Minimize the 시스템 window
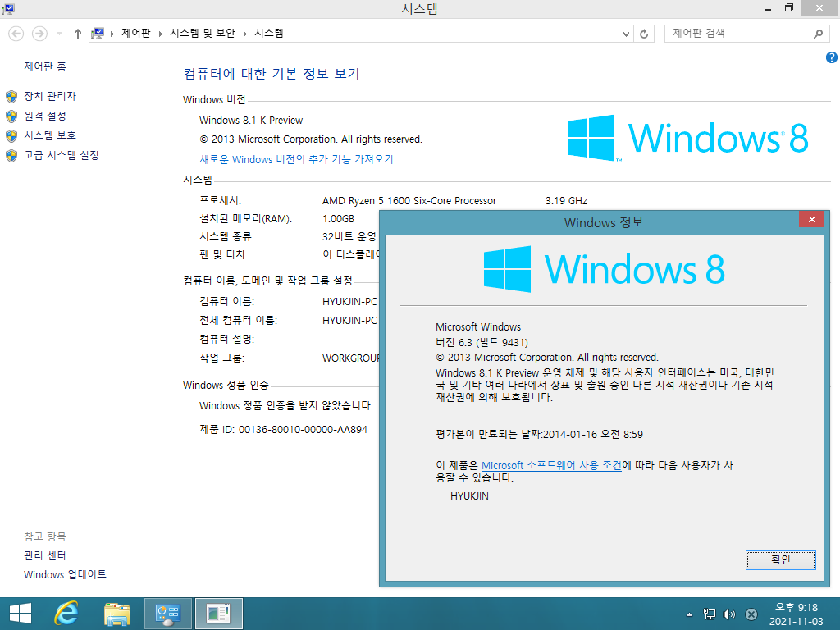This screenshot has height=630, width=840. click(x=768, y=8)
